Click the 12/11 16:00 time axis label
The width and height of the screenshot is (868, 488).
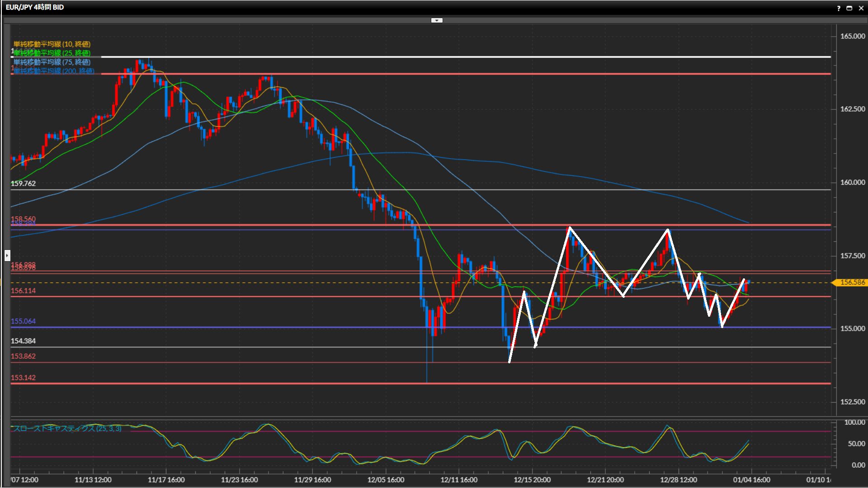[x=458, y=480]
